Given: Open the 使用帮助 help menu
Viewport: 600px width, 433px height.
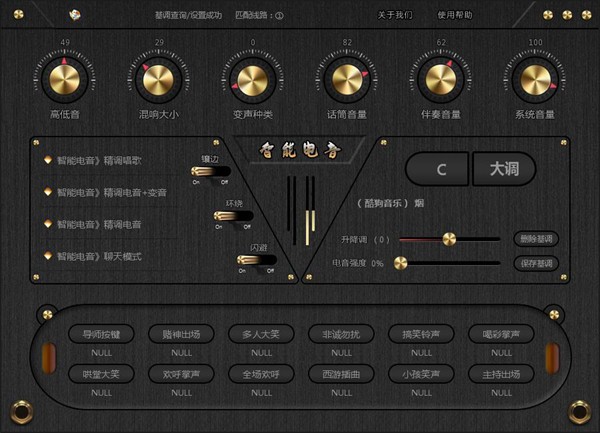Looking at the screenshot, I should coord(454,15).
